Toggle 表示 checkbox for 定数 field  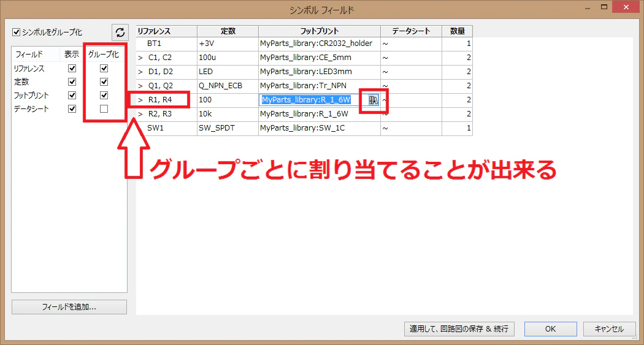pos(72,82)
